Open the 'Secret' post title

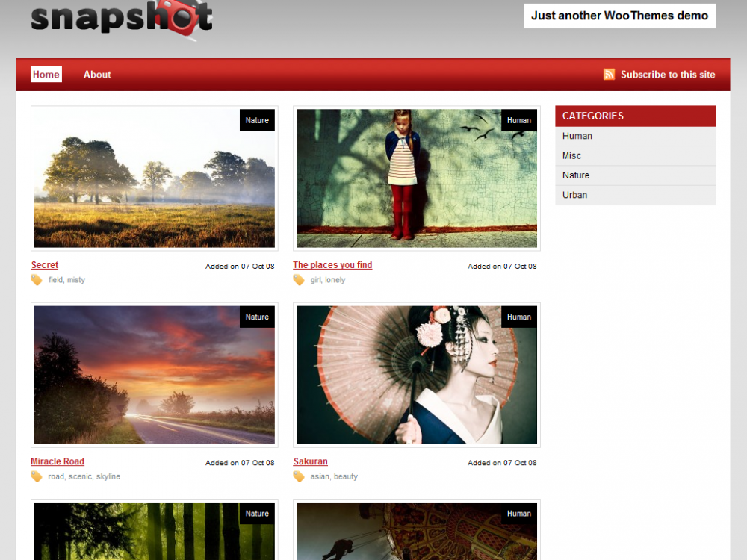tap(45, 265)
